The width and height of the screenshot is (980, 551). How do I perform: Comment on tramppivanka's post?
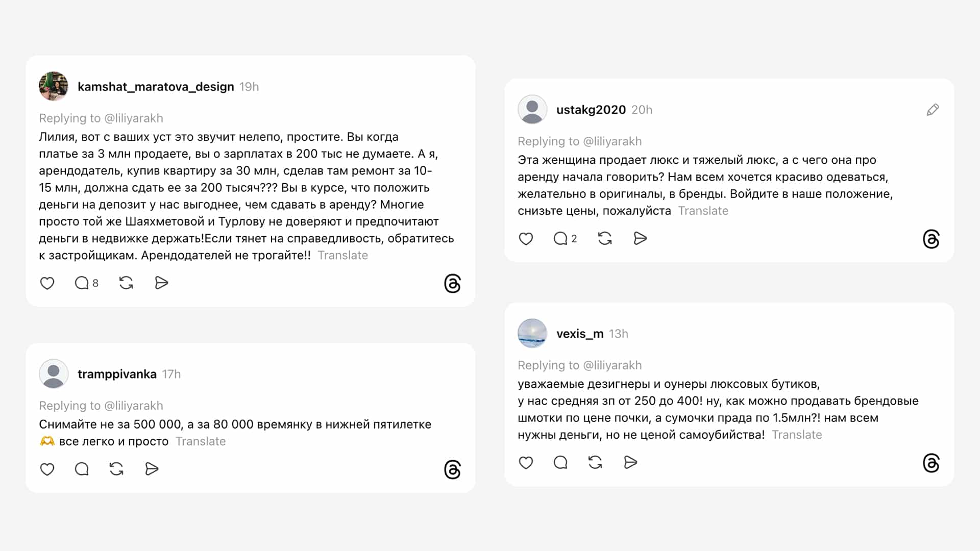pos(82,469)
